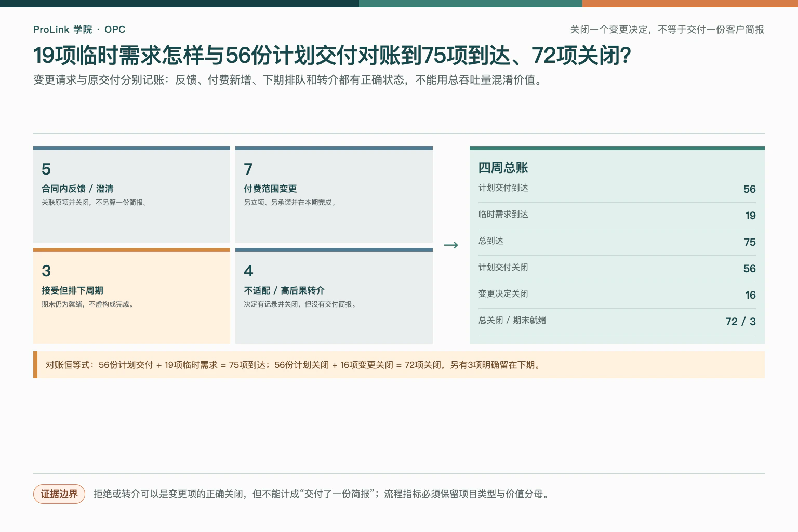
Task: Click the tagline 关闭一个变更决定,不等于交付一份客户简报
Action: (x=667, y=30)
